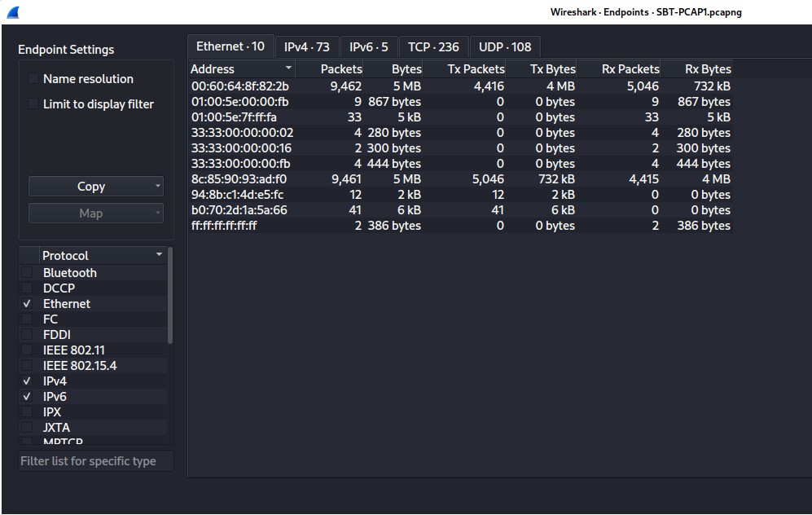
Task: Uncheck the Ethernet protocol checkbox
Action: [x=28, y=304]
